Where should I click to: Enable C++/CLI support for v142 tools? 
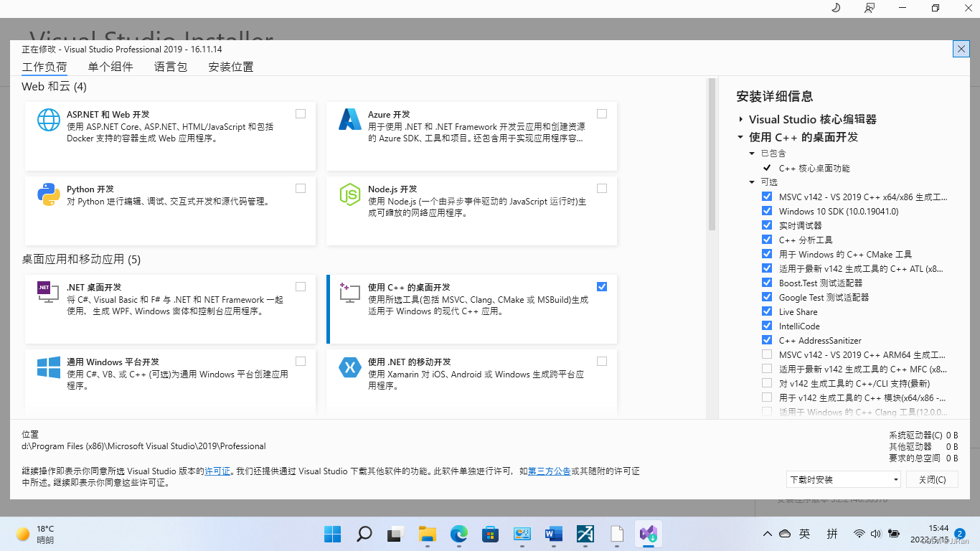pos(767,383)
